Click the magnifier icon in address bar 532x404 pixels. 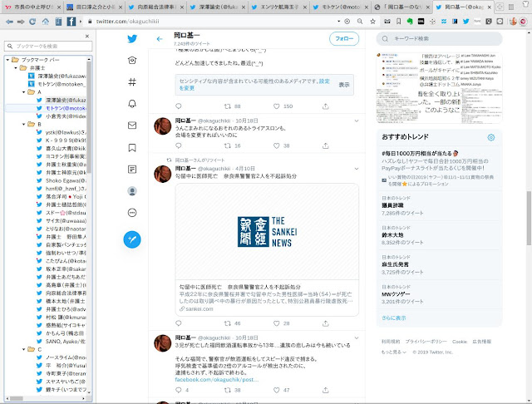pyautogui.click(x=360, y=22)
